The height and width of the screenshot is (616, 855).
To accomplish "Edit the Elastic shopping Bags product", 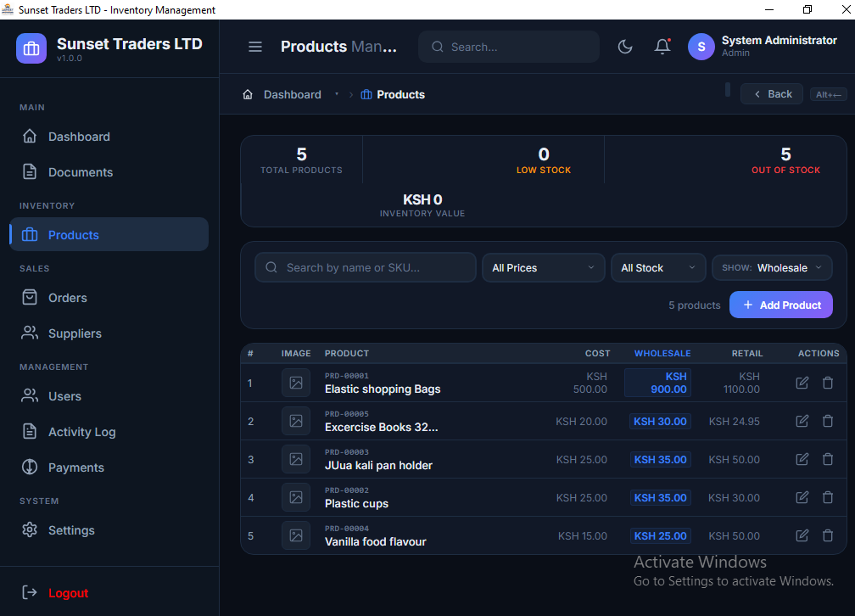I will [x=802, y=383].
